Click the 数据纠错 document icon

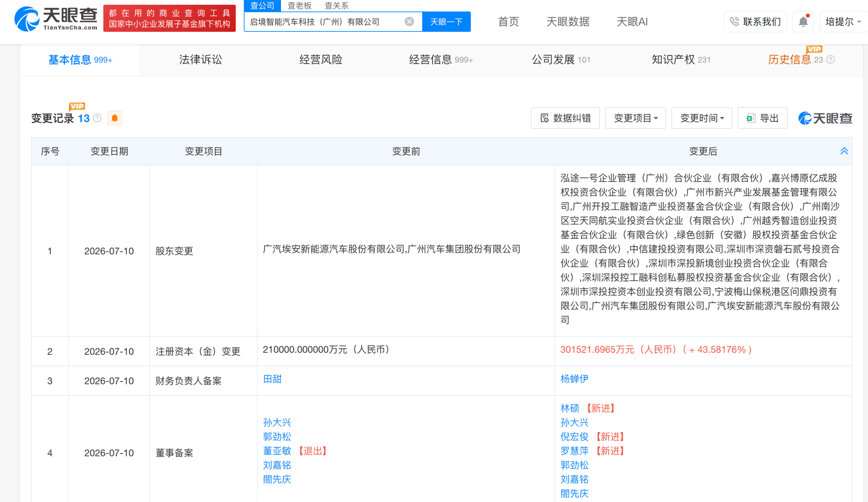pos(545,118)
